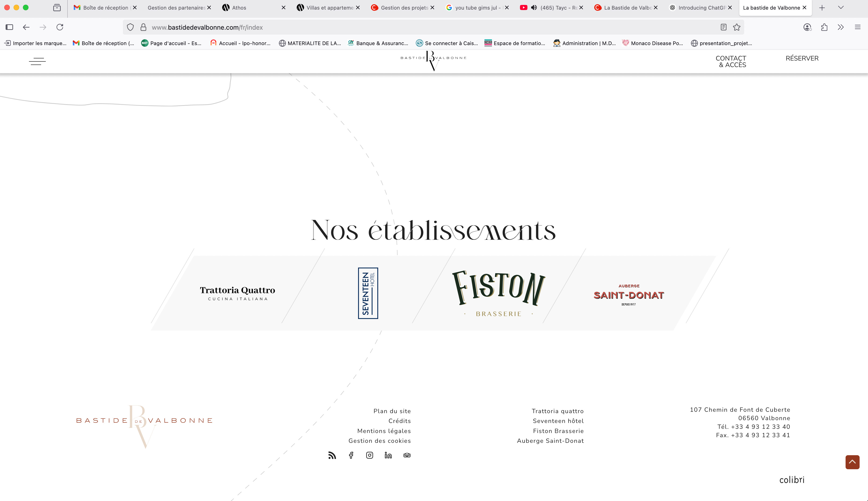Open the TripAdvisor icon in footer
Viewport: 868px width, 501px height.
(x=407, y=455)
